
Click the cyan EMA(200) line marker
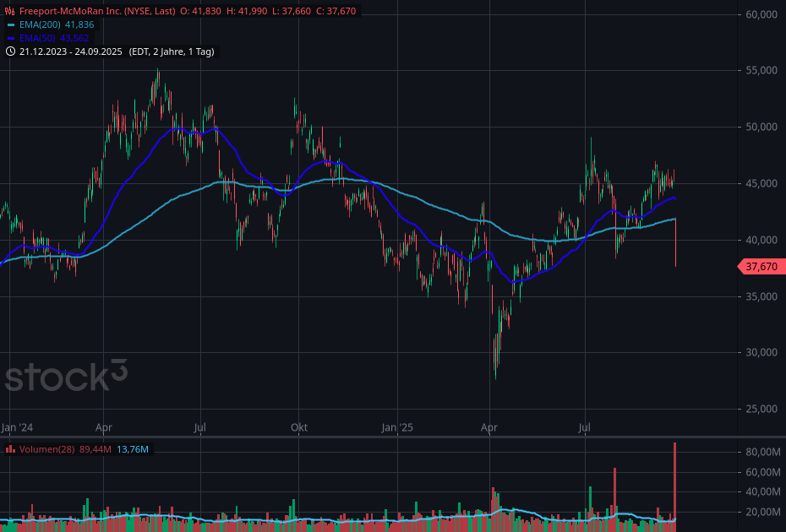coord(11,25)
